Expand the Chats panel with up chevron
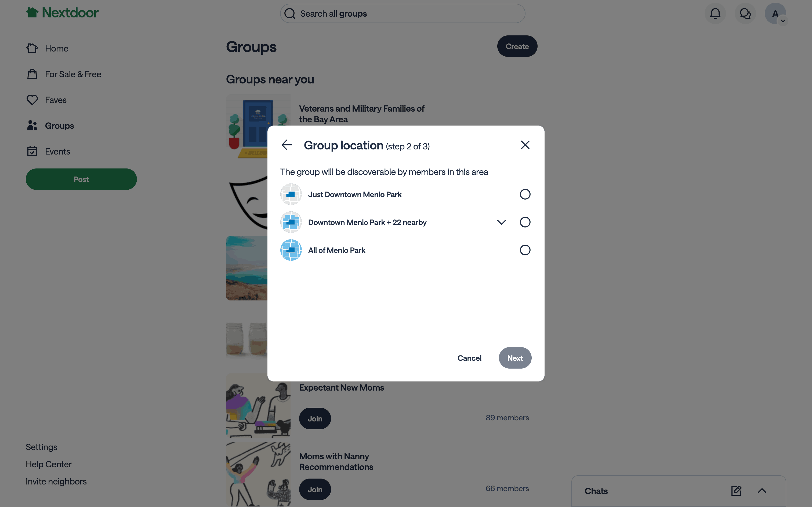Image resolution: width=812 pixels, height=507 pixels. 762,491
